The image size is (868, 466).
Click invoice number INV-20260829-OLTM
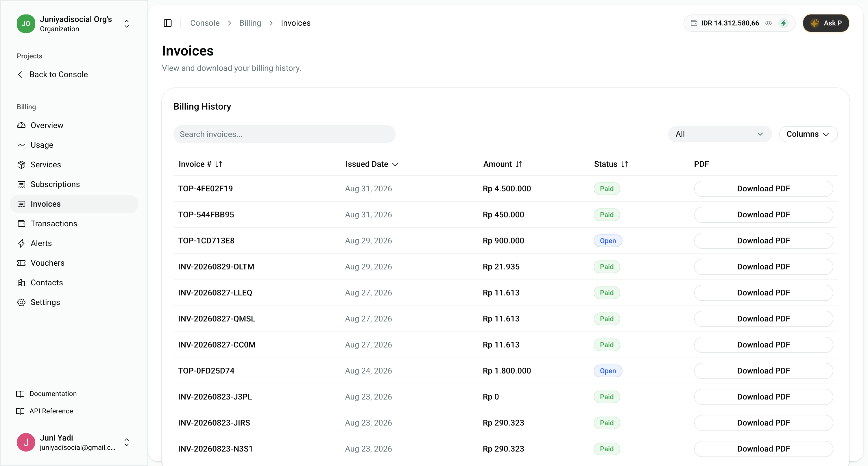pos(216,267)
